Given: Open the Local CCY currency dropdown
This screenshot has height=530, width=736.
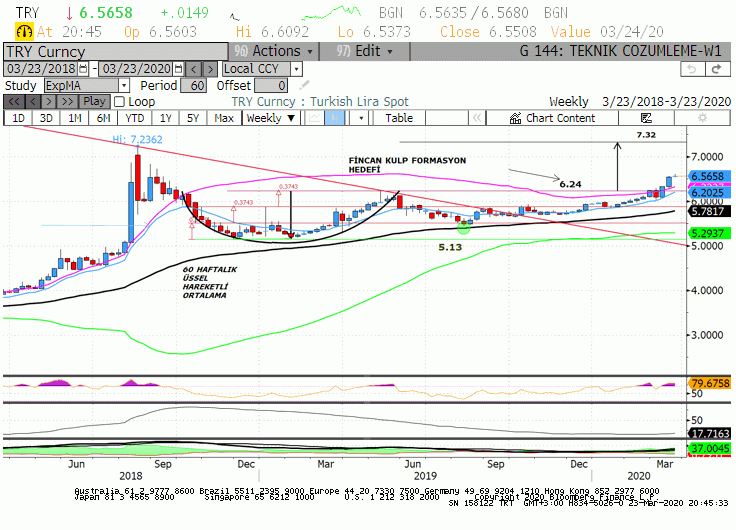Looking at the screenshot, I should pyautogui.click(x=296, y=69).
